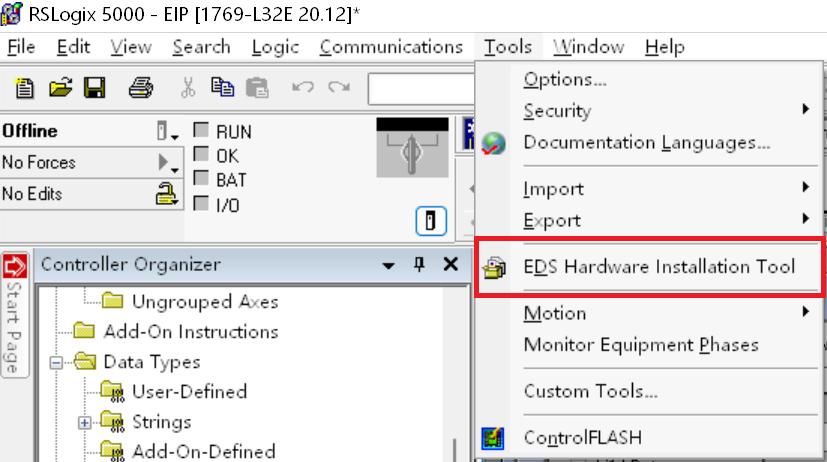Image resolution: width=827 pixels, height=462 pixels.
Task: Open the Controller Organizer dropdown arrow
Action: (x=389, y=265)
